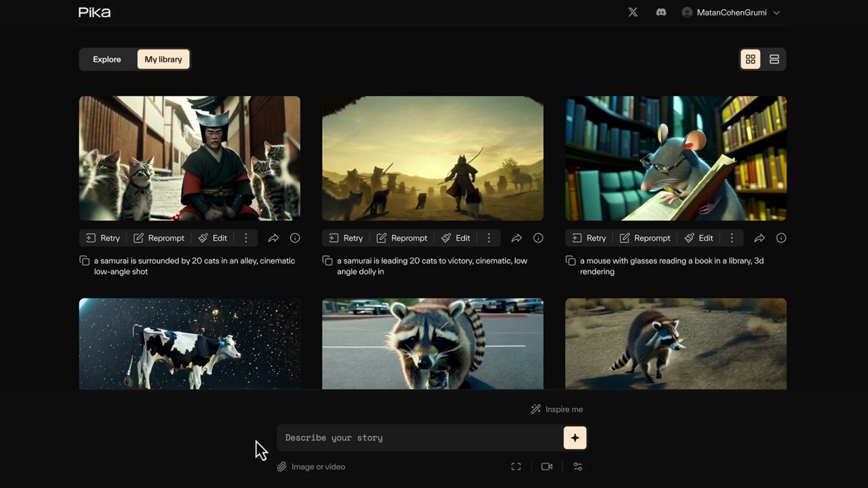Image resolution: width=868 pixels, height=488 pixels.
Task: Click the mouse with glasses prompt text
Action: (x=672, y=266)
